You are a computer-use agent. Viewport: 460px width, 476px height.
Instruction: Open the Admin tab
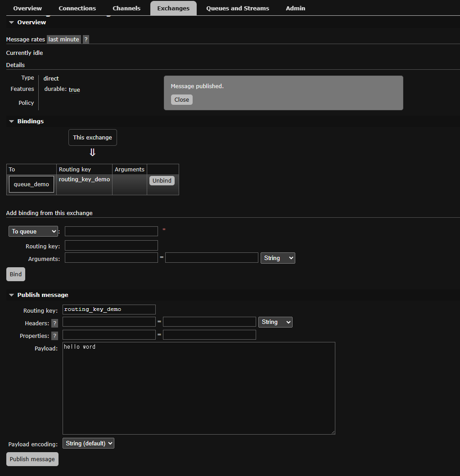point(295,8)
